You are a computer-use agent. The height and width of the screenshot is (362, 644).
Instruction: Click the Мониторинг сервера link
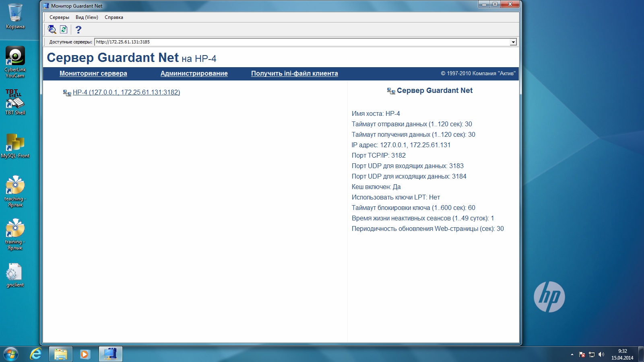(x=93, y=73)
